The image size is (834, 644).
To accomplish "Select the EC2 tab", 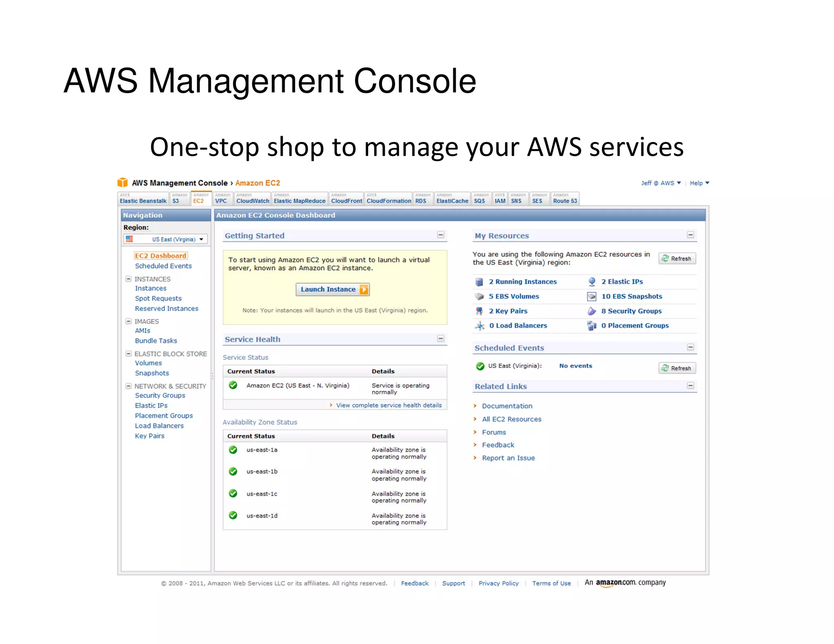I will pyautogui.click(x=201, y=199).
